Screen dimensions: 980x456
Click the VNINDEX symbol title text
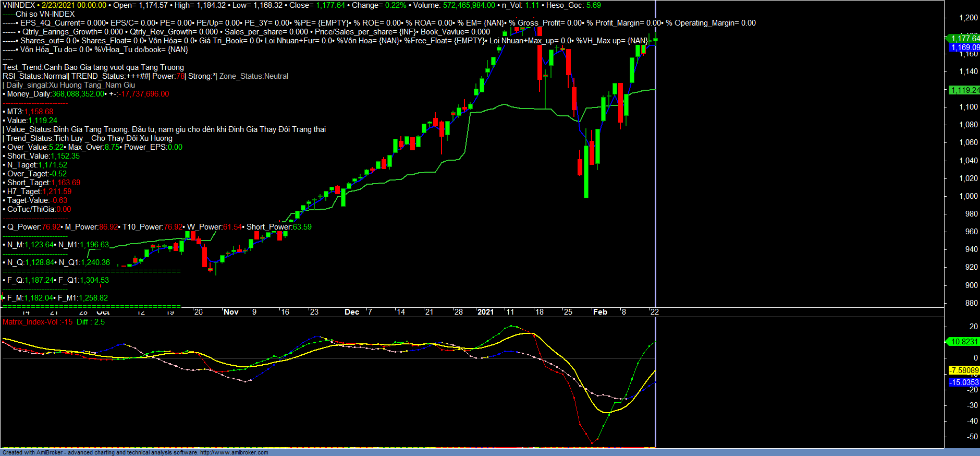pos(19,5)
